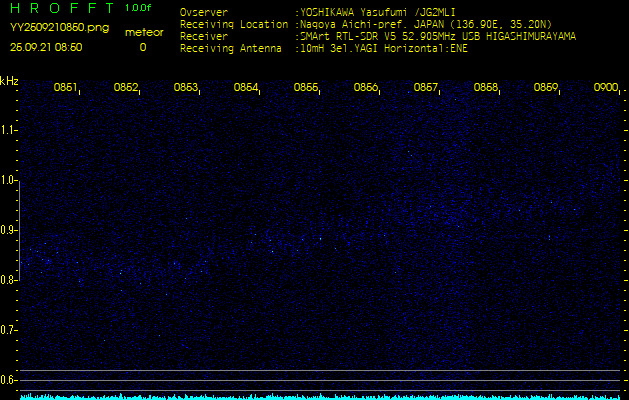The height and width of the screenshot is (400, 629).
Task: Click the 0851 time marker
Action: (x=66, y=88)
